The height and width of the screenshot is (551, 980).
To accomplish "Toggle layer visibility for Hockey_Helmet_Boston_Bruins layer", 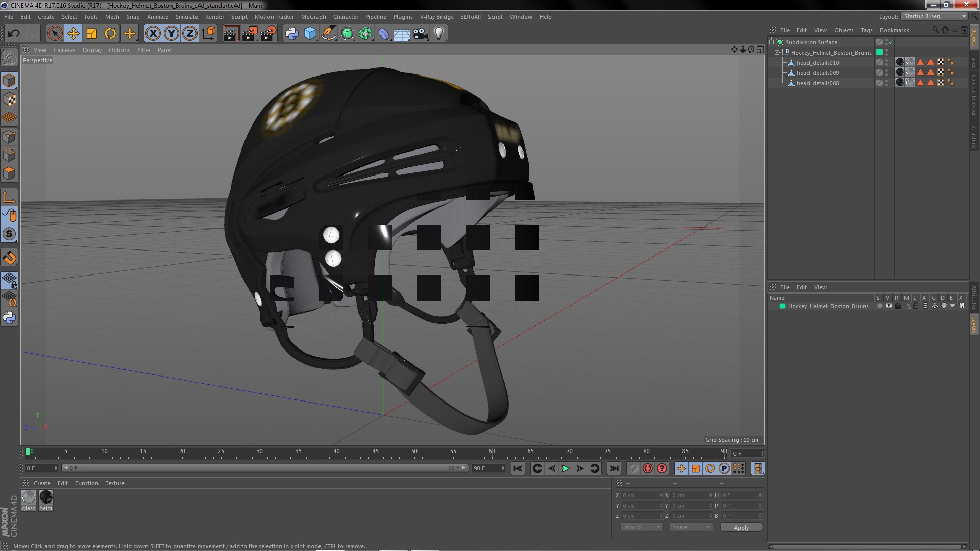I will (889, 306).
